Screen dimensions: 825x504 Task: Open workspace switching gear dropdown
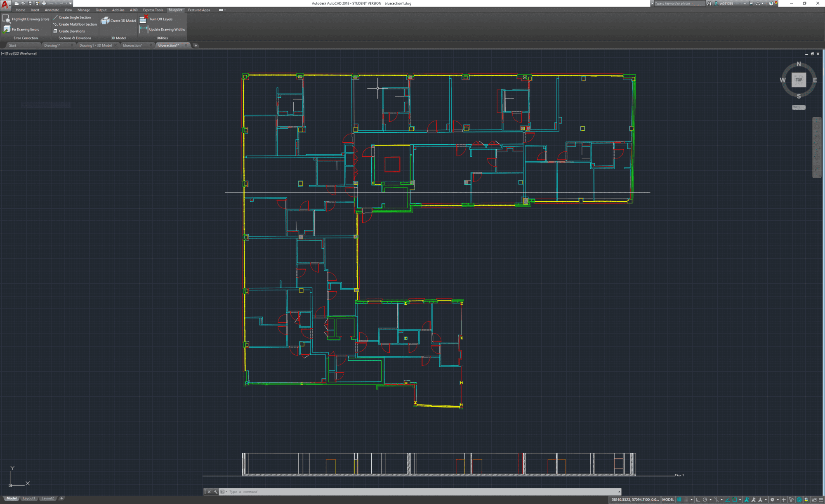(x=773, y=499)
